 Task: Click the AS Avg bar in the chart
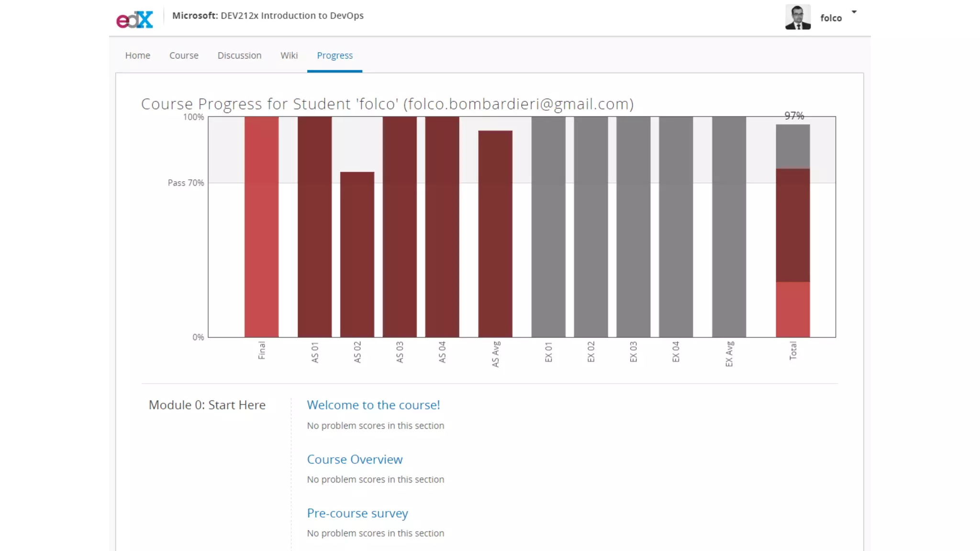(x=495, y=234)
